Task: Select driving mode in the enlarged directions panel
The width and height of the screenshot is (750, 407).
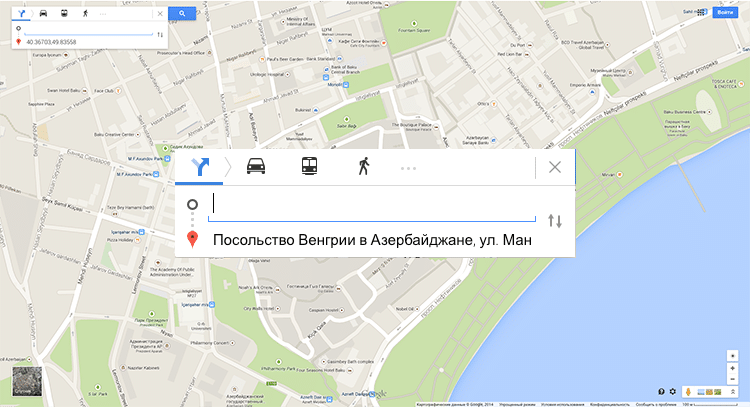Action: point(256,166)
